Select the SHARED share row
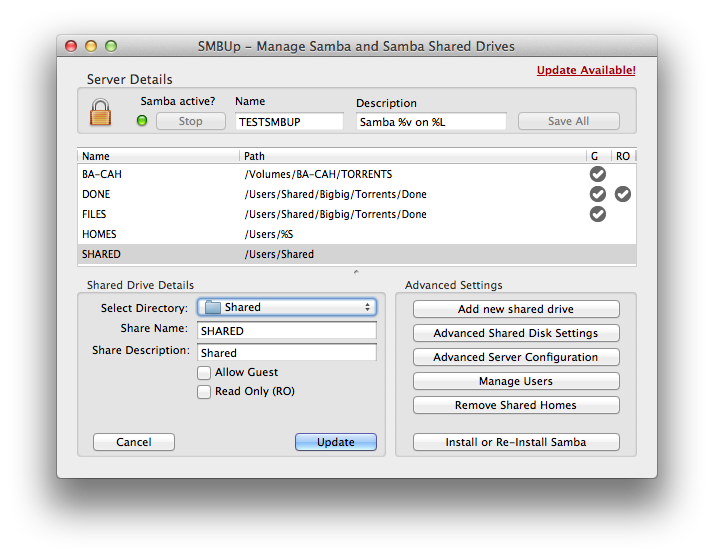 [x=357, y=254]
